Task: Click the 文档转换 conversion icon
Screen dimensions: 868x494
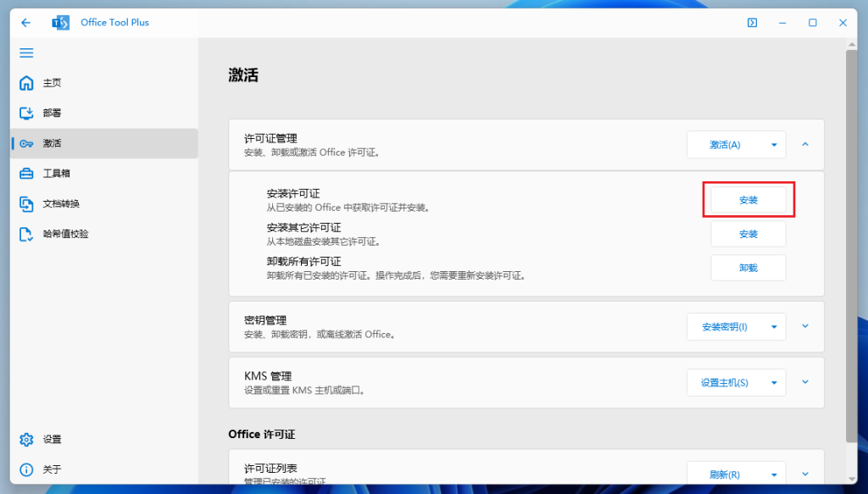Action: click(x=26, y=203)
